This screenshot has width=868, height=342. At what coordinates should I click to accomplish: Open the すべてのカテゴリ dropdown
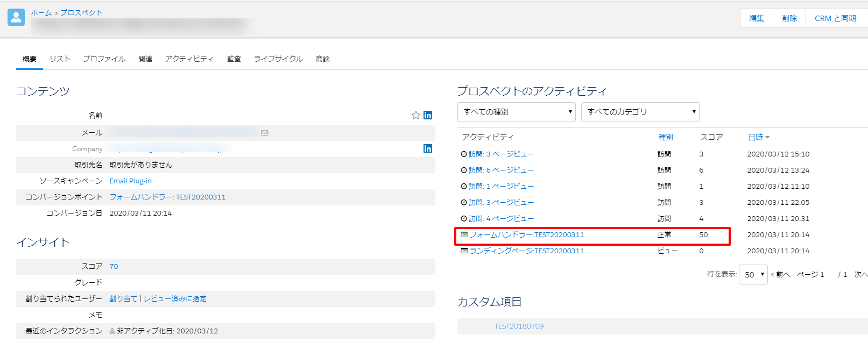tap(640, 112)
